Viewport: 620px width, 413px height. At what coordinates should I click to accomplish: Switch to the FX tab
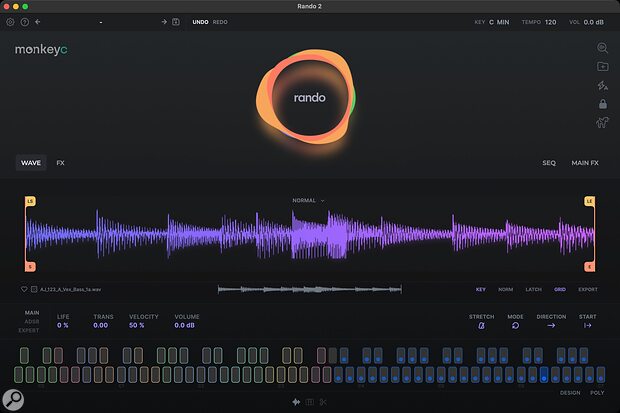[x=60, y=163]
